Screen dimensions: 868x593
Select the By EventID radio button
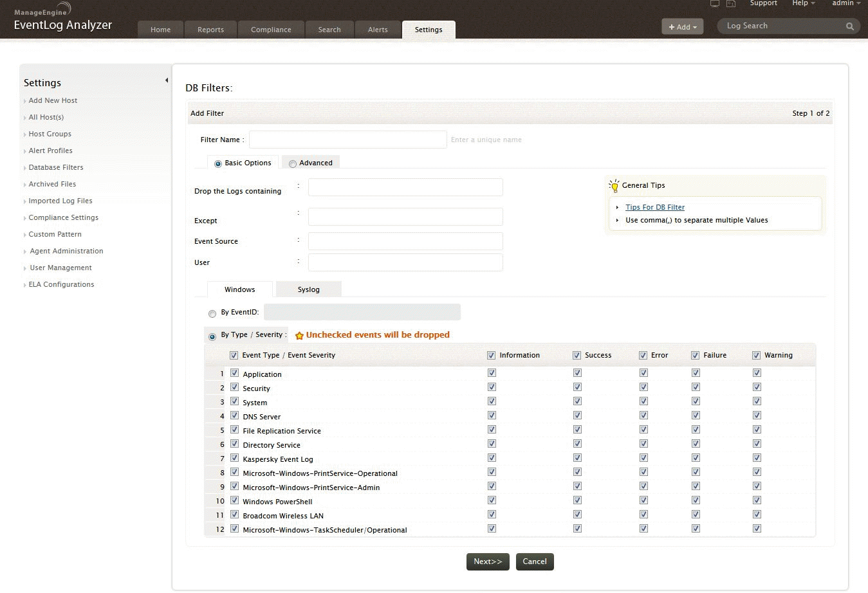click(x=212, y=314)
